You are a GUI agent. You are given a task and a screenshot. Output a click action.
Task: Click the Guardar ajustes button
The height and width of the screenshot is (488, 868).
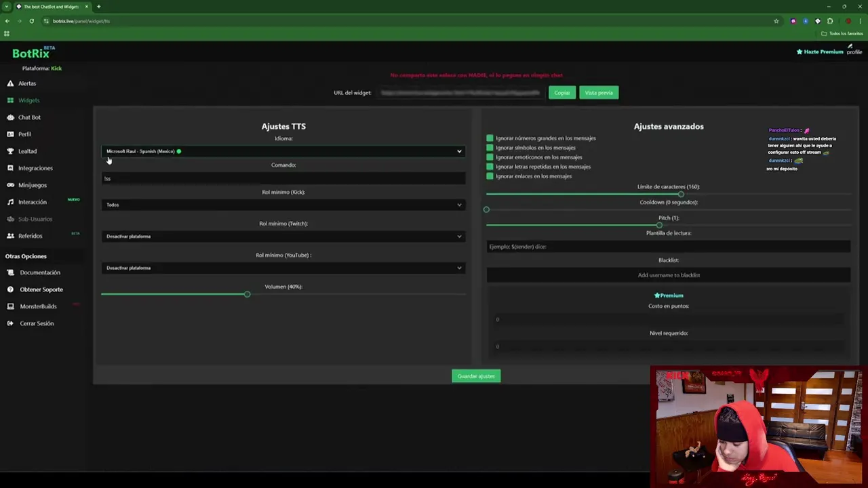476,376
